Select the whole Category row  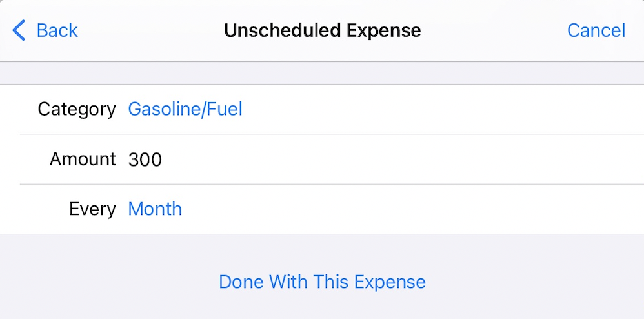(387, 109)
